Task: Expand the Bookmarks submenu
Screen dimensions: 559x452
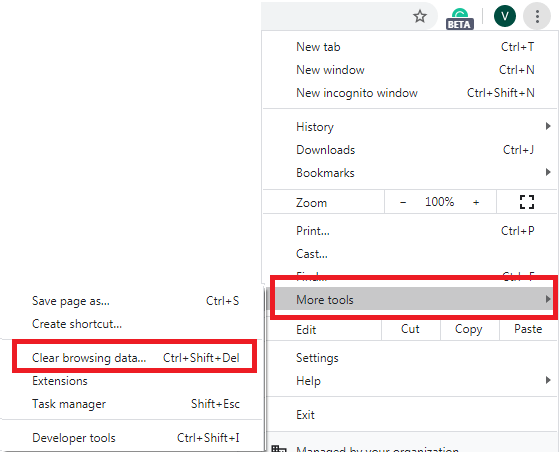Action: coord(411,173)
